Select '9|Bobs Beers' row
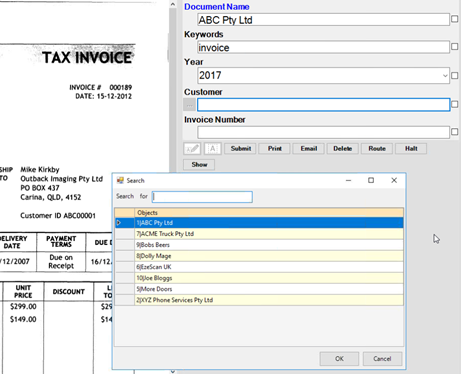The height and width of the screenshot is (374, 461). coord(269,245)
